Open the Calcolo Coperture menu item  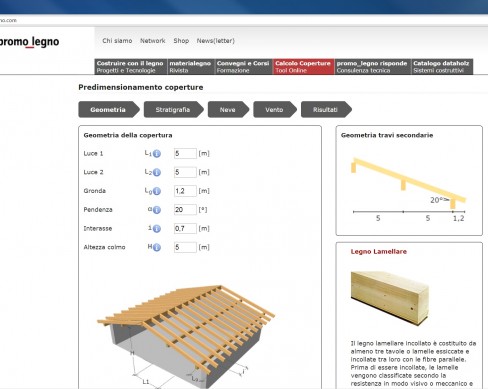coord(303,67)
